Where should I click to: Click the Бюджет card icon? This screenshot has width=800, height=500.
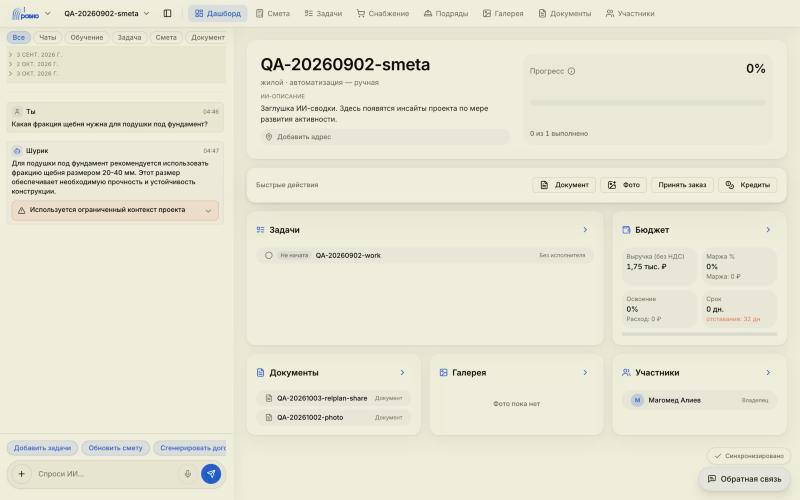[627, 230]
